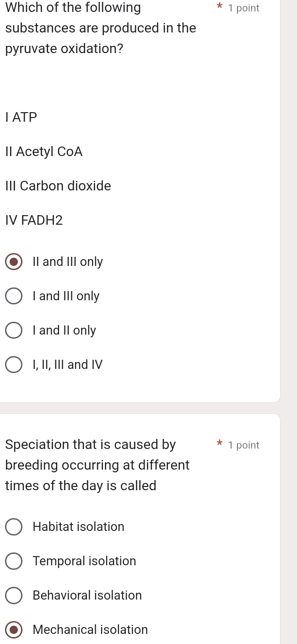Click the "1 point" label on first question

pos(243,8)
